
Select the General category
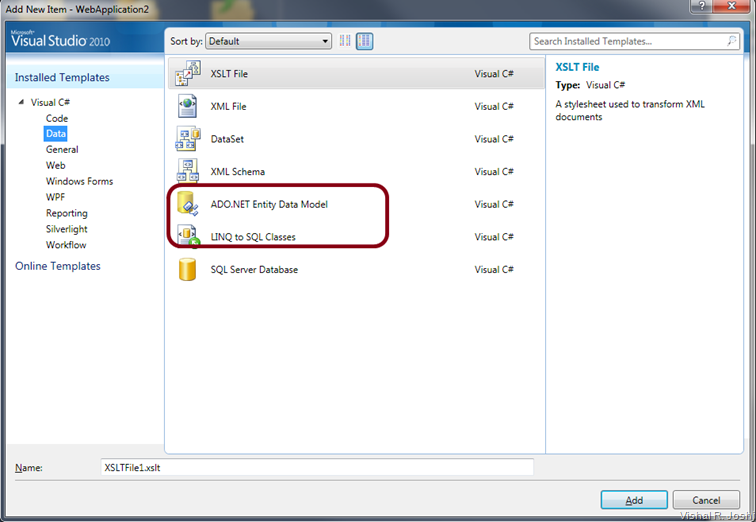[62, 149]
